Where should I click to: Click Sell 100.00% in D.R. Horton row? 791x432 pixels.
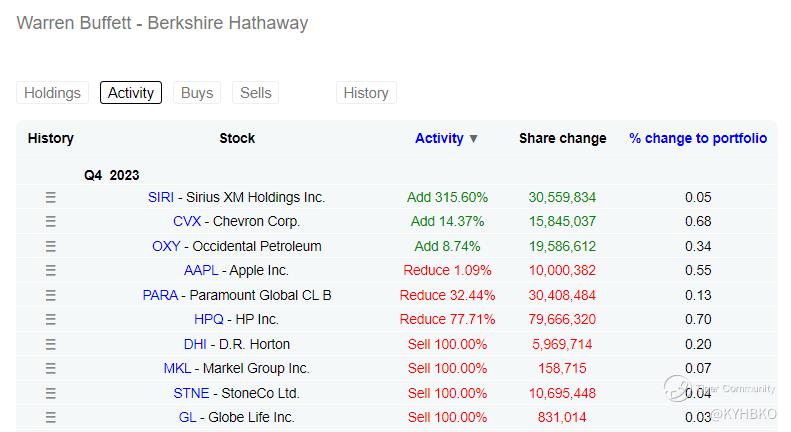click(x=447, y=344)
